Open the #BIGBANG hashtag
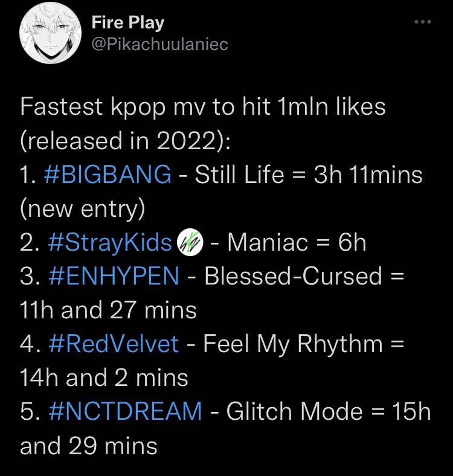Viewport: 453px width, 476px height. pos(108,175)
